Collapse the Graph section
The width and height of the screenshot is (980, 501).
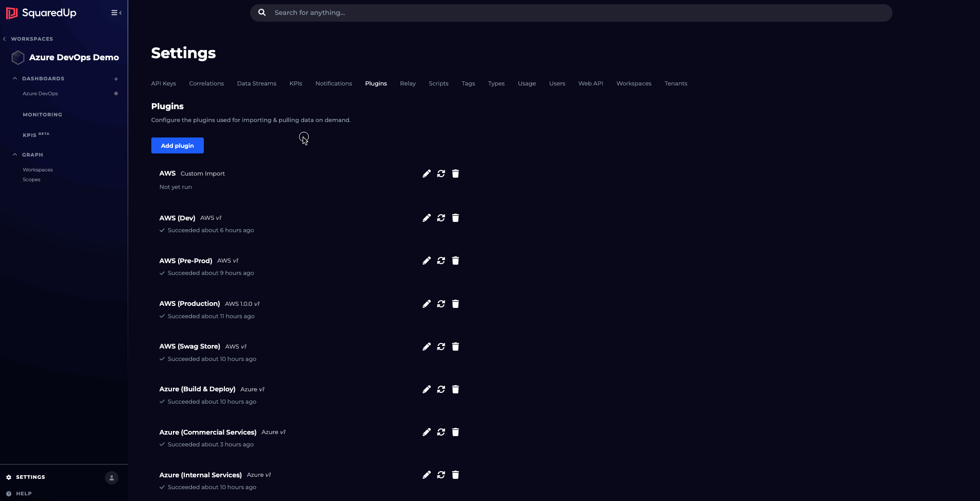(x=15, y=154)
